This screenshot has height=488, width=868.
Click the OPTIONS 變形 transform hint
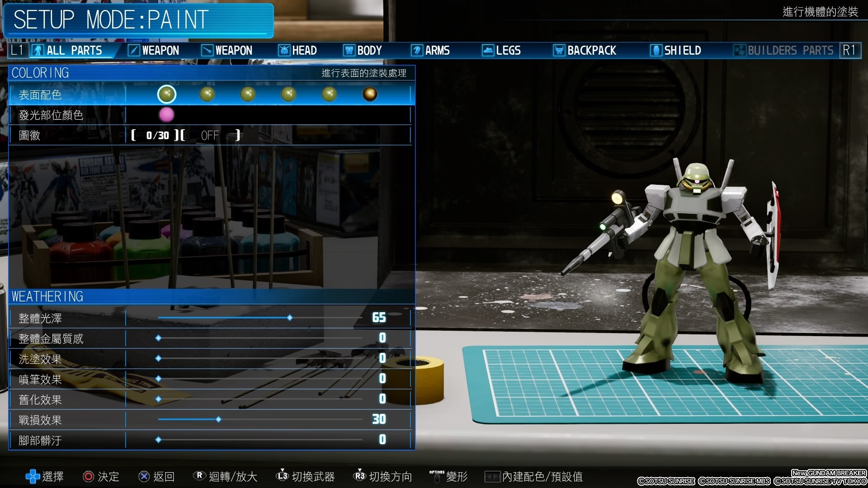tap(448, 476)
